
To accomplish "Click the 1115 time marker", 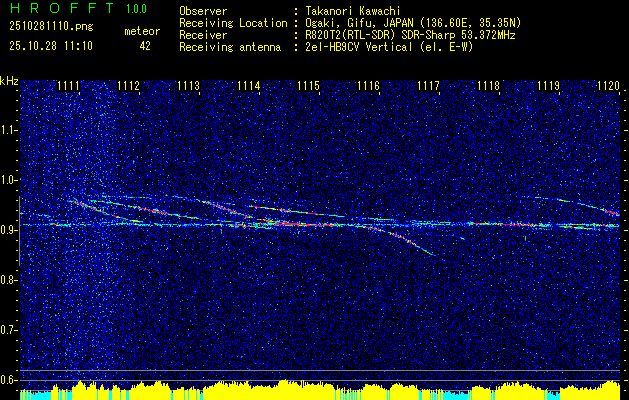I will [308, 86].
